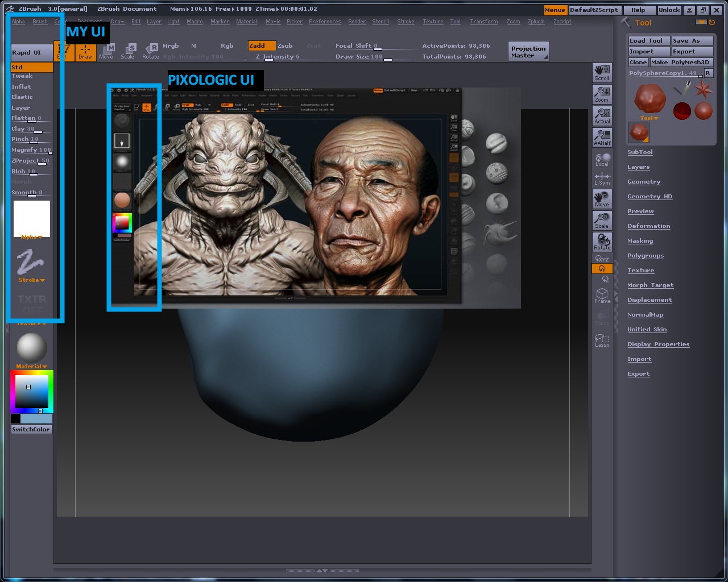Click the SwitchColor button
Image resolution: width=728 pixels, height=582 pixels.
31,430
